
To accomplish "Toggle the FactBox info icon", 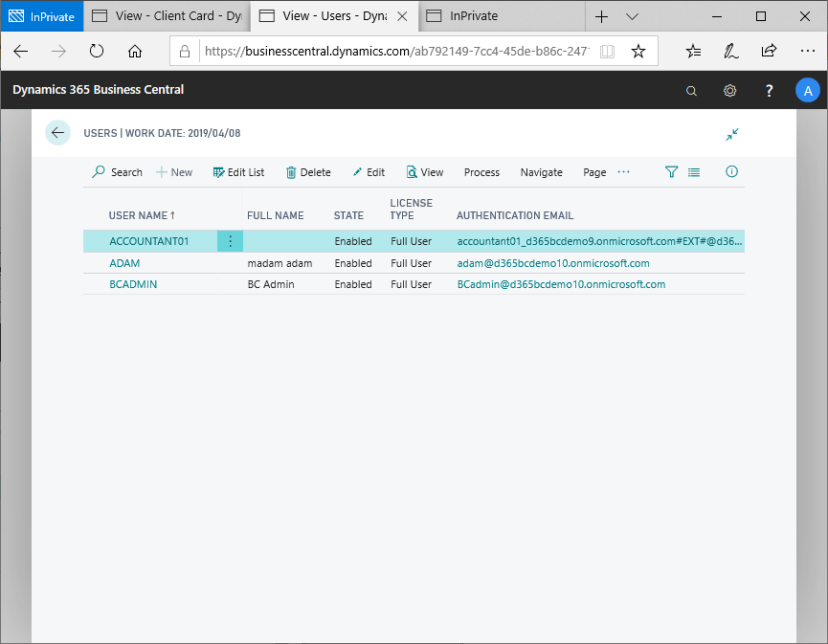I will [731, 171].
